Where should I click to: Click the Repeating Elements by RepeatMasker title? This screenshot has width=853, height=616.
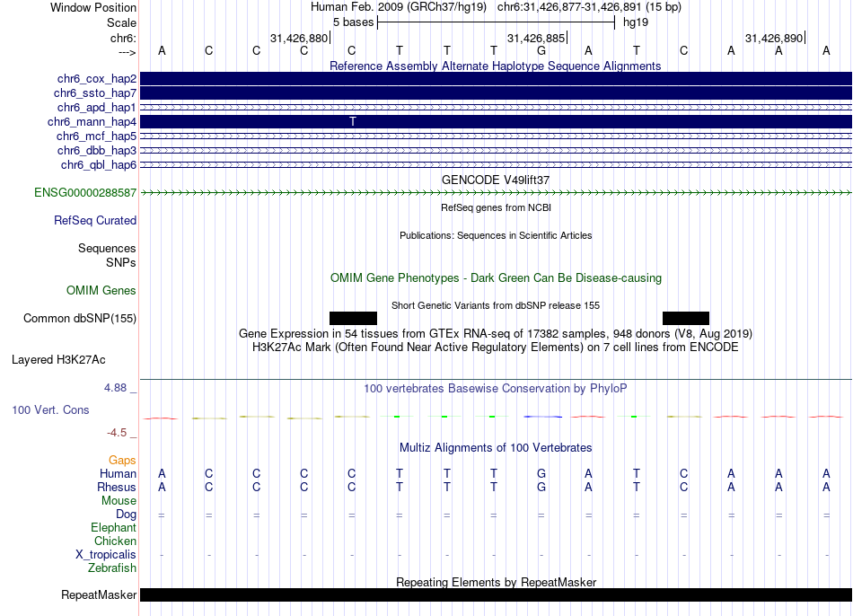tap(496, 582)
